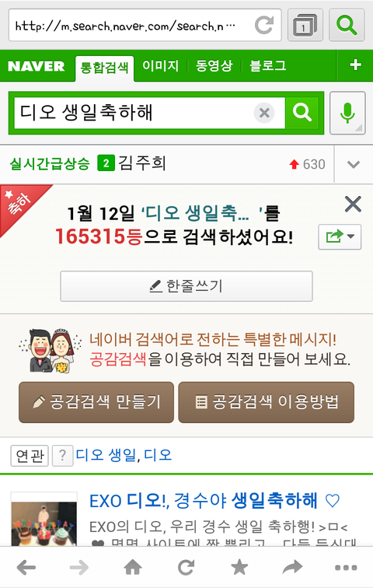This screenshot has width=373, height=588.
Task: Close the 축하 search rank banner
Action: tap(353, 205)
